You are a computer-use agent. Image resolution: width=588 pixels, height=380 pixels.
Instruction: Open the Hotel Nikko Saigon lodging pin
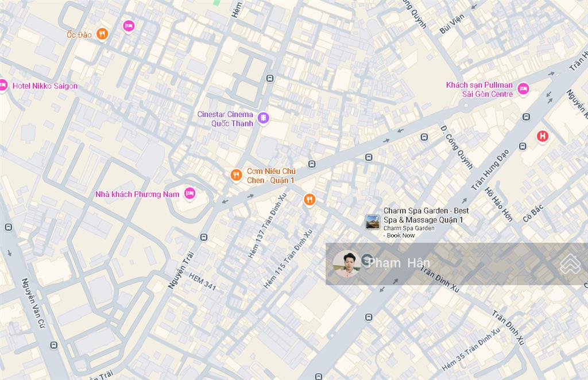[x=3, y=86]
